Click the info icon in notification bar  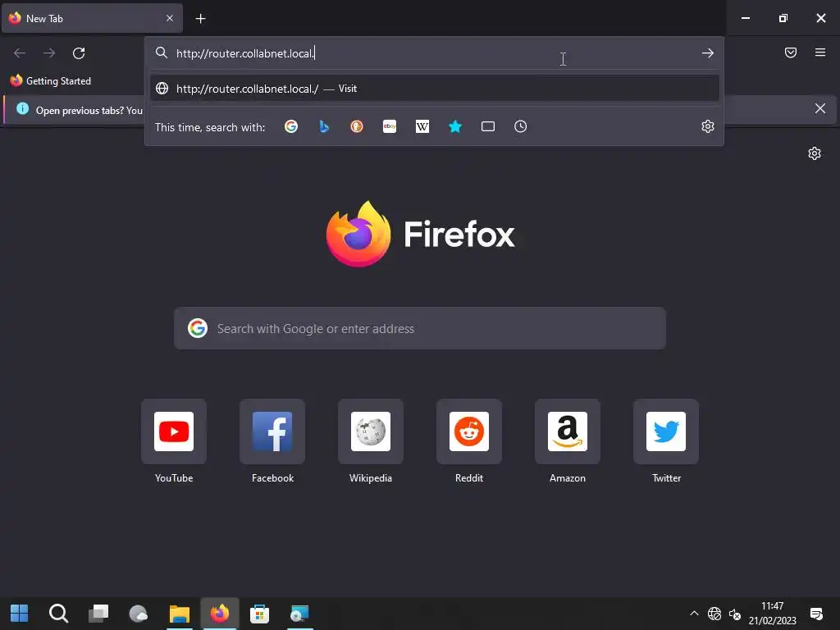(22, 108)
